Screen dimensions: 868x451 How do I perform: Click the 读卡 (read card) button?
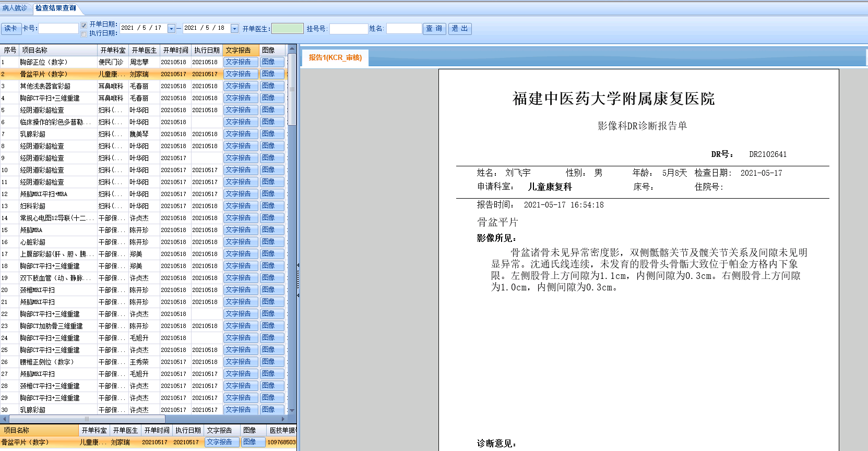tap(11, 29)
